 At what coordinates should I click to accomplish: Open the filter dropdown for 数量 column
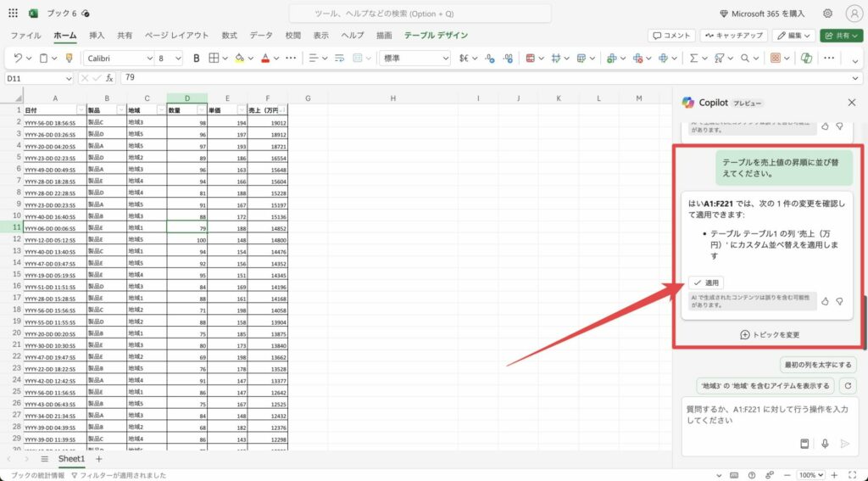tap(201, 110)
